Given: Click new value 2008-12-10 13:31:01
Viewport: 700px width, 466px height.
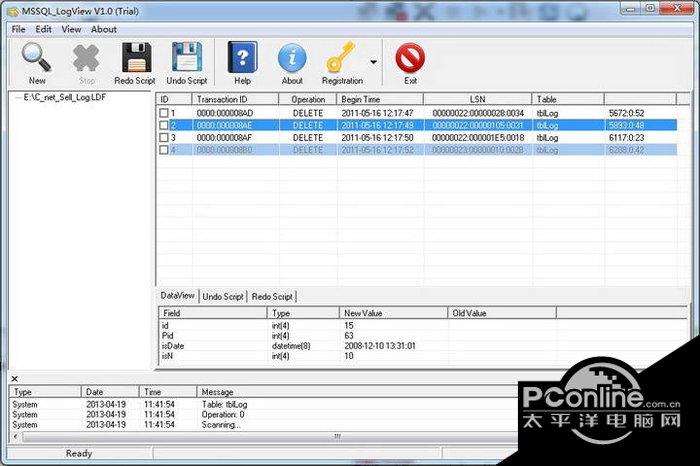Looking at the screenshot, I should [380, 346].
